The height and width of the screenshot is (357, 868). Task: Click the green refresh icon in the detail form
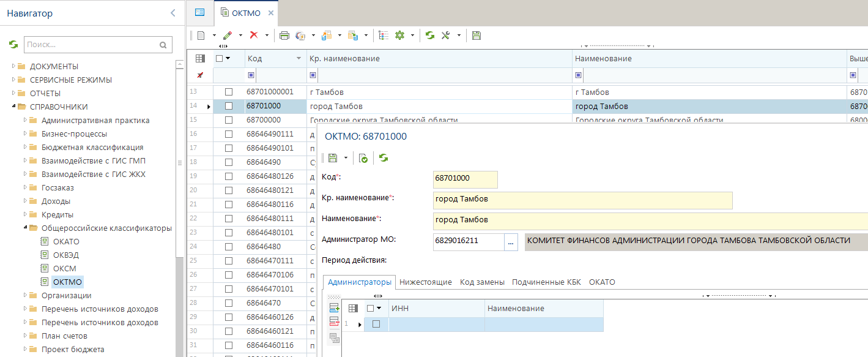click(x=384, y=158)
